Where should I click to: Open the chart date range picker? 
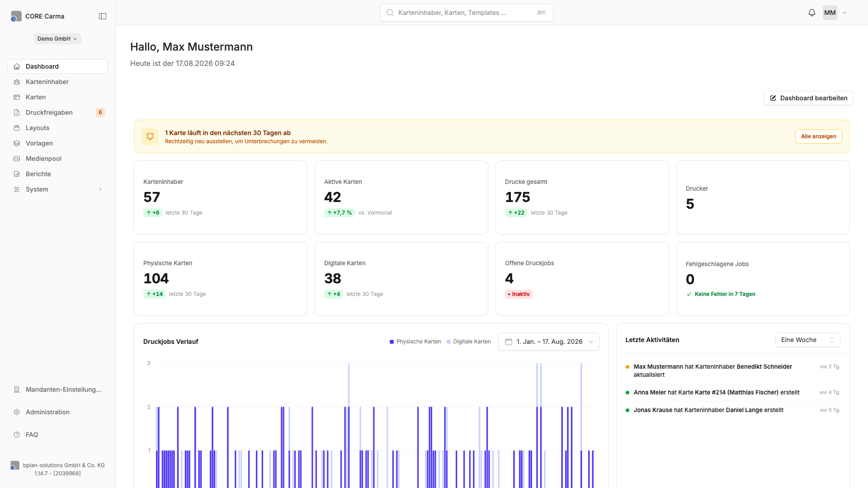click(x=549, y=342)
